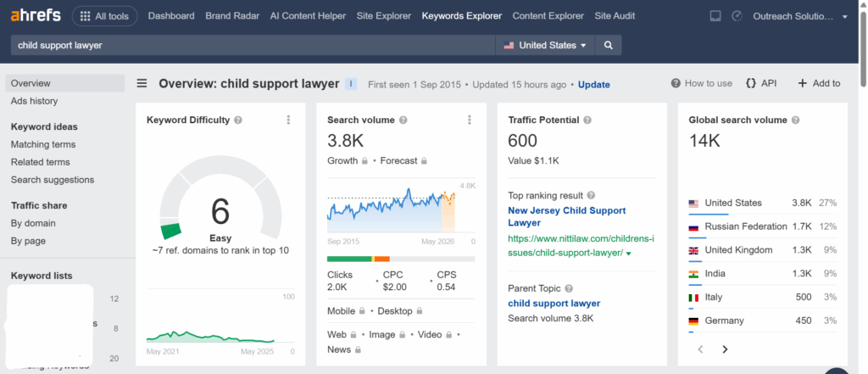Image resolution: width=868 pixels, height=374 pixels.
Task: Click the locked Mobile option
Action: 347,311
